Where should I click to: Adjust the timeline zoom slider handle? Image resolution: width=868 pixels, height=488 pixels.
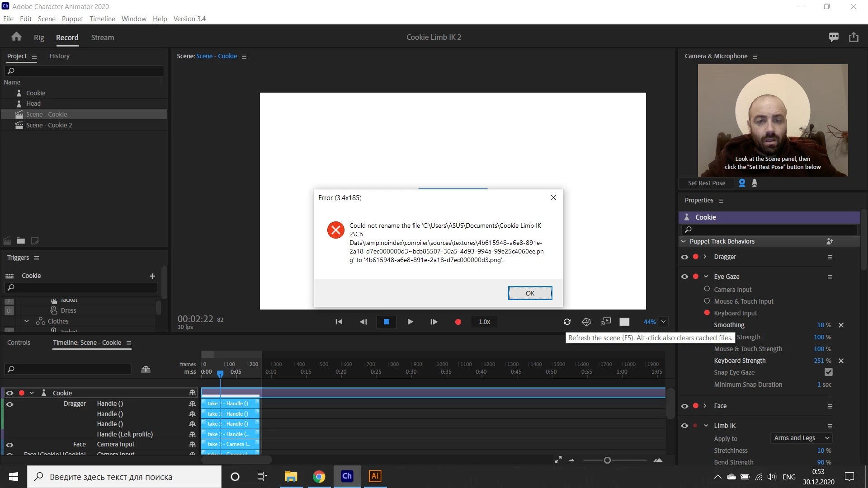607,460
